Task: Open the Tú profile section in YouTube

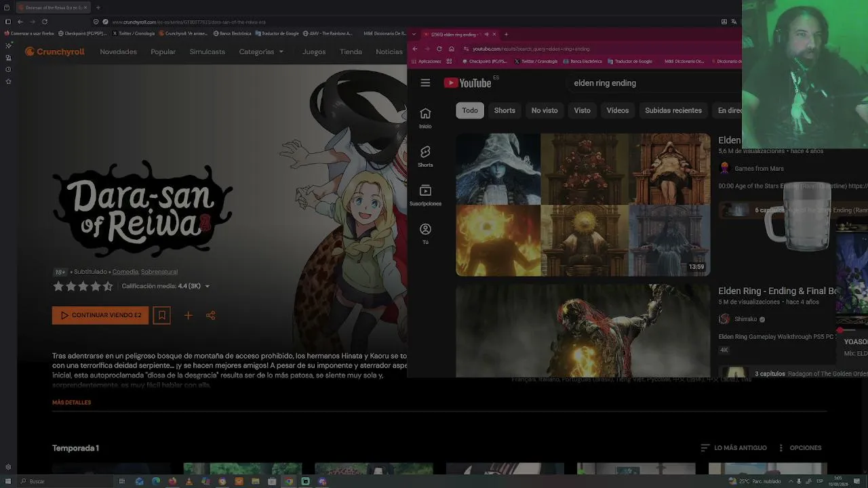Action: click(425, 234)
